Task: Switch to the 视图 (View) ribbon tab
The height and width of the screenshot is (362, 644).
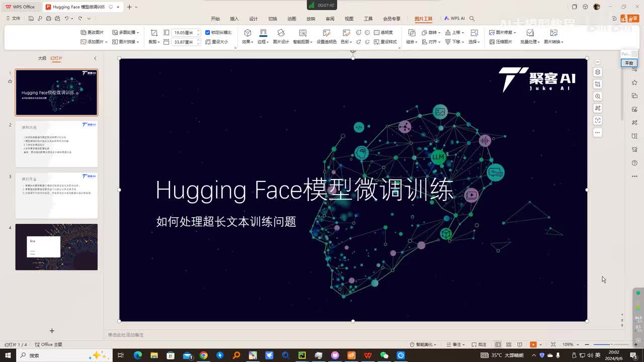Action: click(349, 19)
